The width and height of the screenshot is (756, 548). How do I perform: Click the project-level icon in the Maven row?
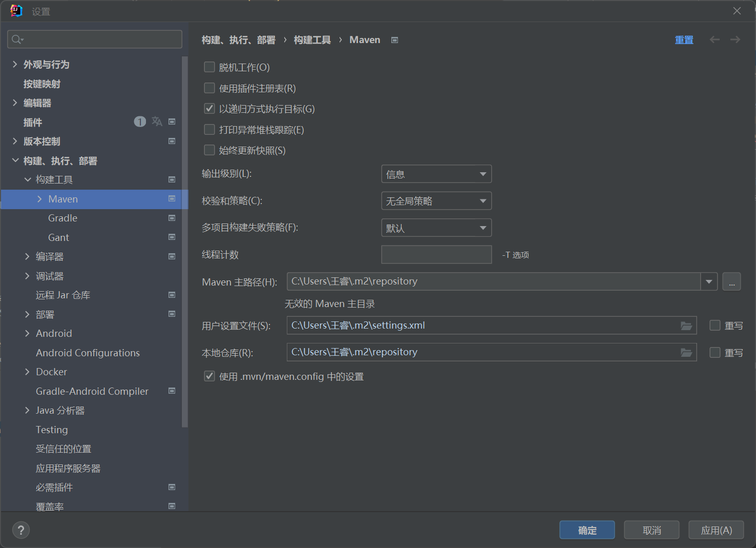(172, 198)
